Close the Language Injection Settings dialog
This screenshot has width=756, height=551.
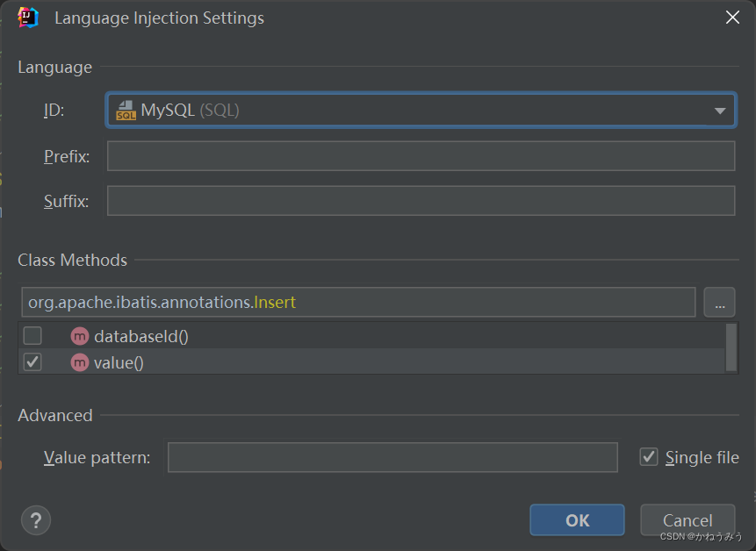tap(732, 18)
